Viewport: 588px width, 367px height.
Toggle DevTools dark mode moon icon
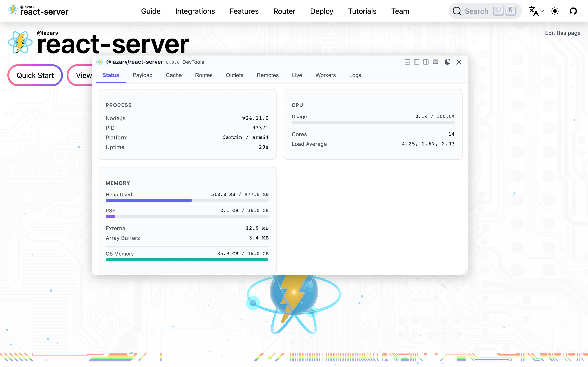click(447, 62)
